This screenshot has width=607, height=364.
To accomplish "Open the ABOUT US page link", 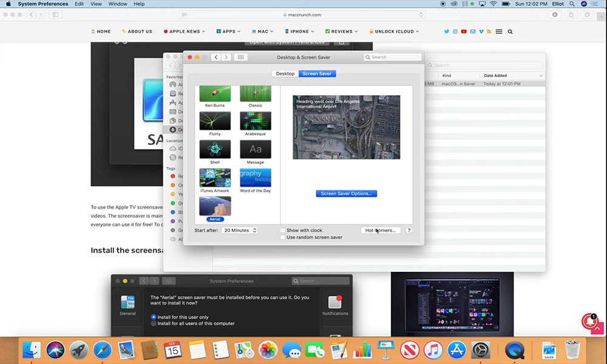I will (137, 32).
